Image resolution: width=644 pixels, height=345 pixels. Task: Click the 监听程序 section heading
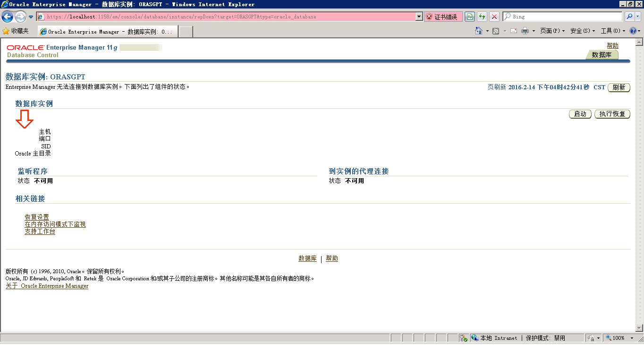click(x=33, y=171)
